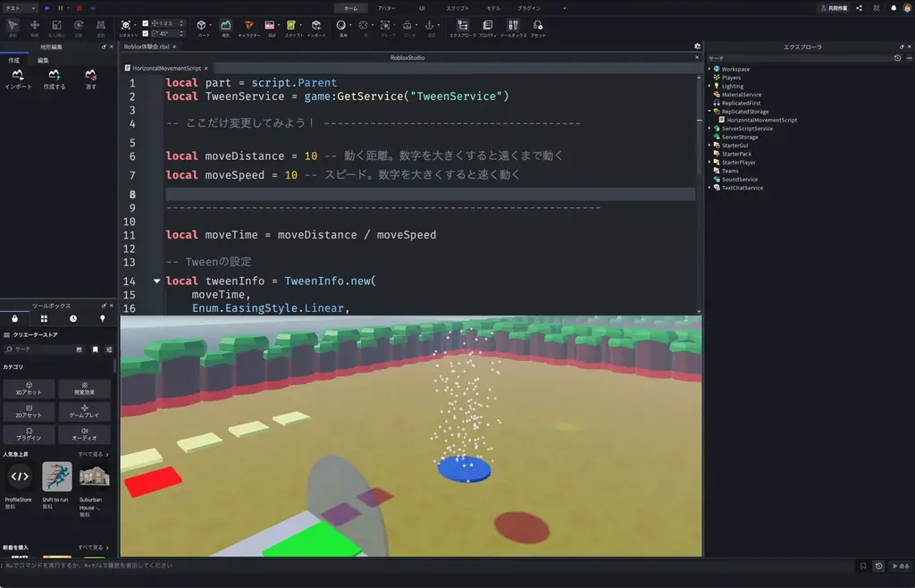Viewport: 915px width, 588px height.
Task: Click the editor settings gear icon
Action: point(697,46)
